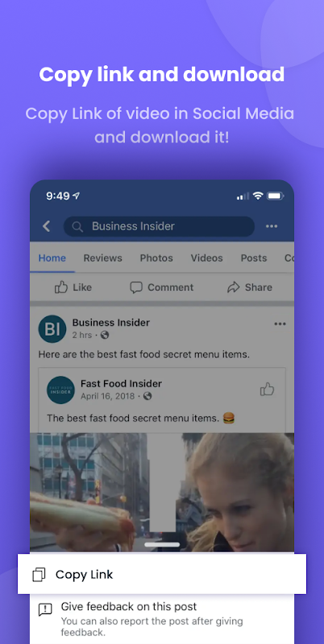Tap the back arrow in header

coord(47,226)
